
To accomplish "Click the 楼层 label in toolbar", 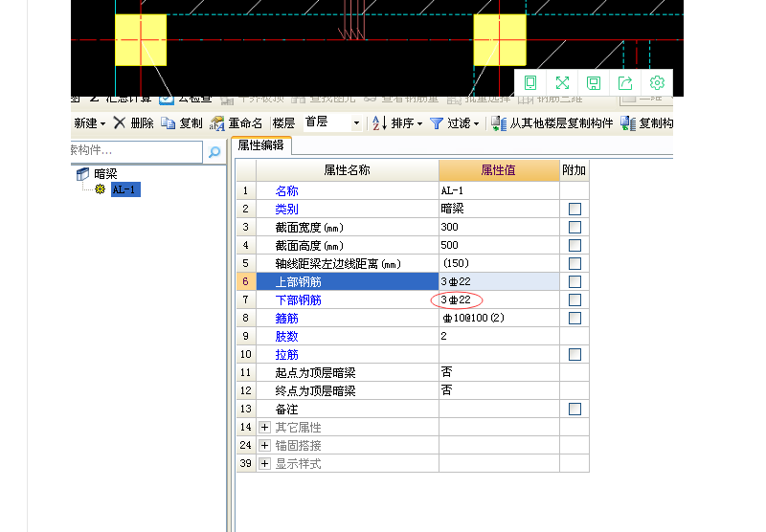I will coord(283,123).
